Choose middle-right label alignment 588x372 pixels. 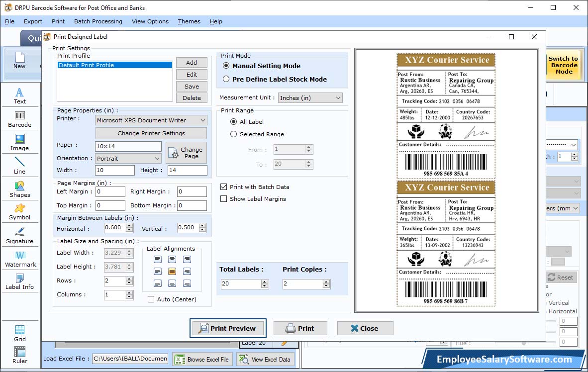point(187,271)
